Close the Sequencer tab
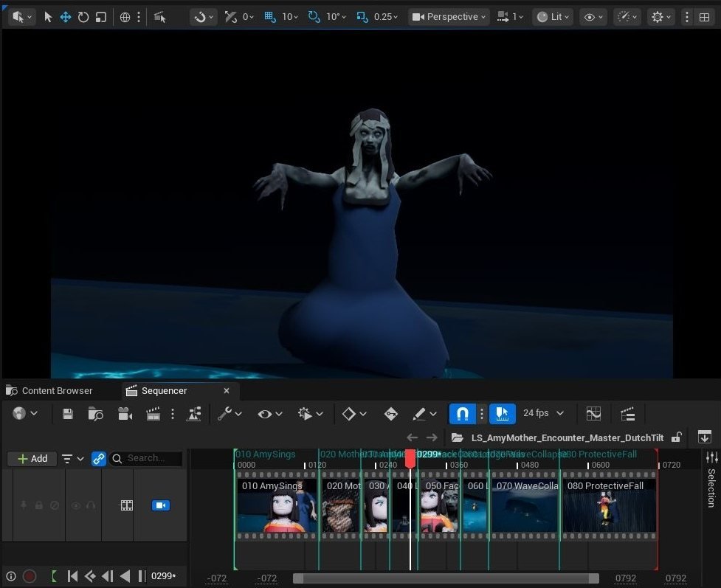Viewport: 721px width, 588px height. pyautogui.click(x=227, y=391)
